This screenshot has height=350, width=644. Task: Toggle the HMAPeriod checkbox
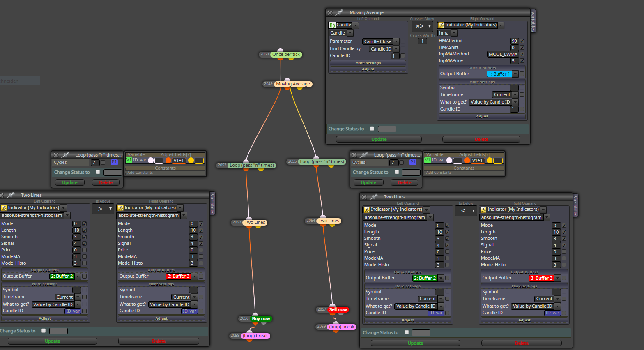coord(522,41)
